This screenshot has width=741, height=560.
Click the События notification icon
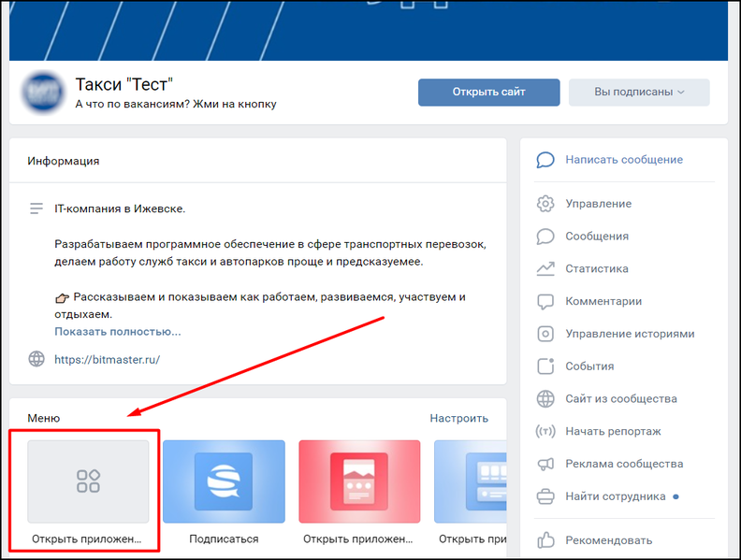(545, 366)
